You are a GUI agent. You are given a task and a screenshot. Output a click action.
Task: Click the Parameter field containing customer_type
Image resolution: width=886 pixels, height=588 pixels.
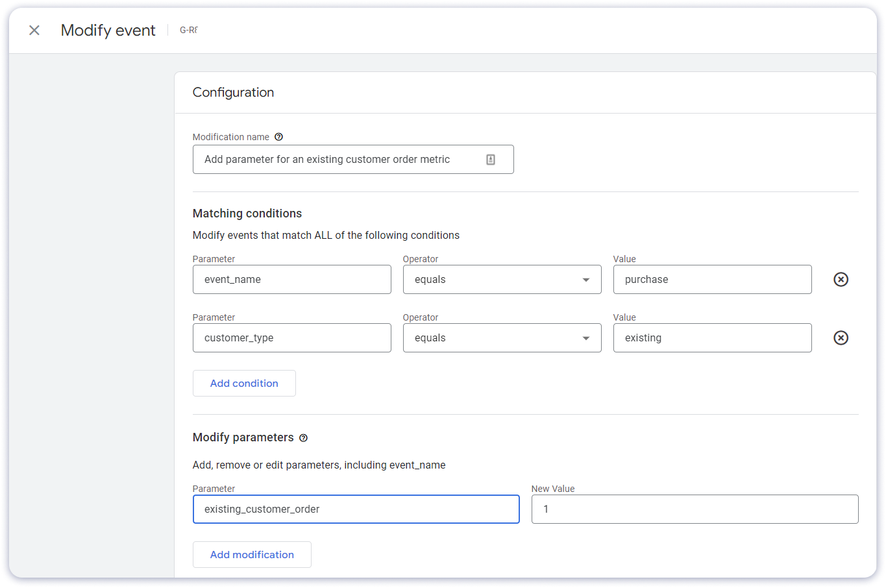[291, 337]
